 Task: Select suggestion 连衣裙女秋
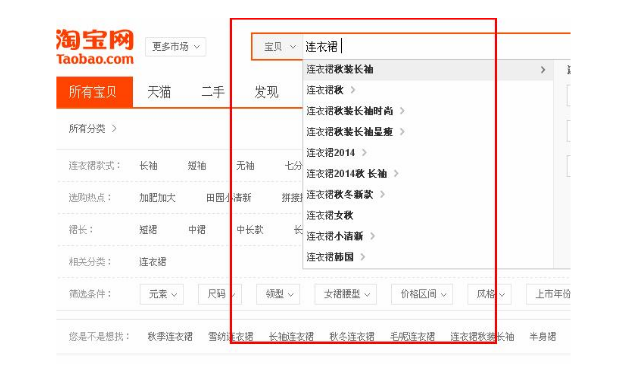pyautogui.click(x=330, y=215)
